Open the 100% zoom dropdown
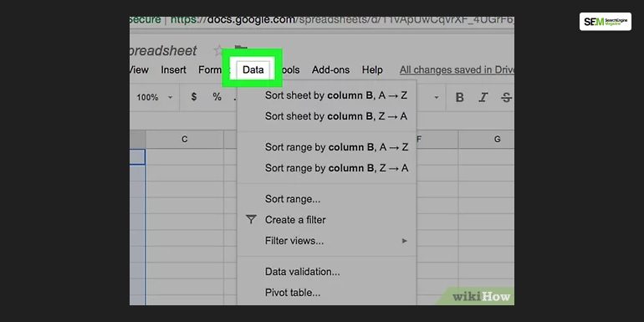Viewport: 644px width, 322px height. click(x=155, y=97)
